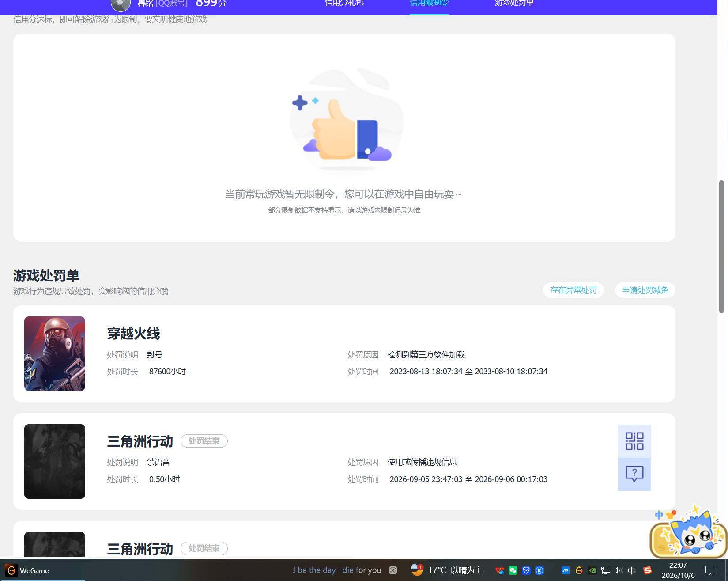Open the WeGame taskbar button

click(42, 570)
